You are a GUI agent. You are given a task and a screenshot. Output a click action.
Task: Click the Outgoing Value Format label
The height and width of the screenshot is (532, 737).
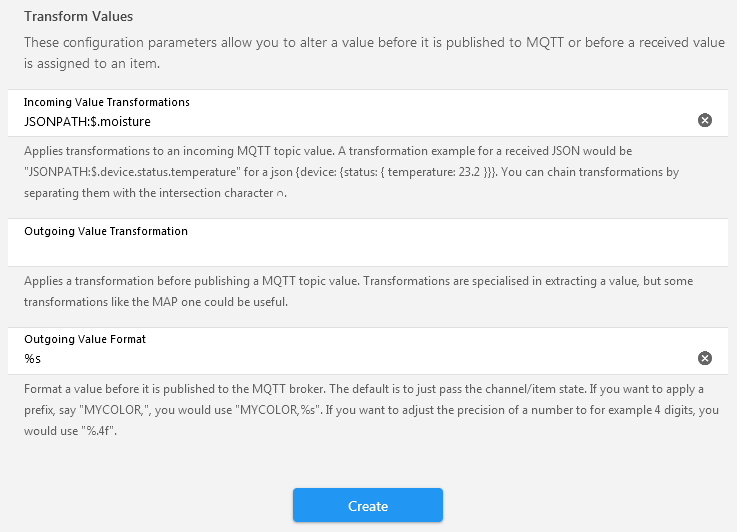pos(85,340)
